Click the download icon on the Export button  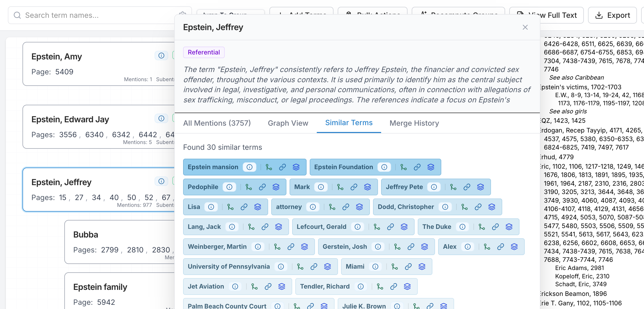click(x=599, y=15)
